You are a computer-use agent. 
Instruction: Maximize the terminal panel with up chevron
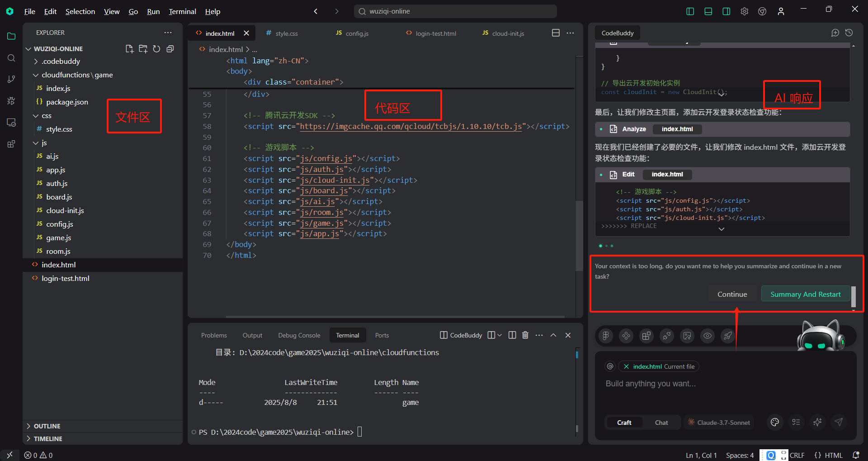[553, 335]
